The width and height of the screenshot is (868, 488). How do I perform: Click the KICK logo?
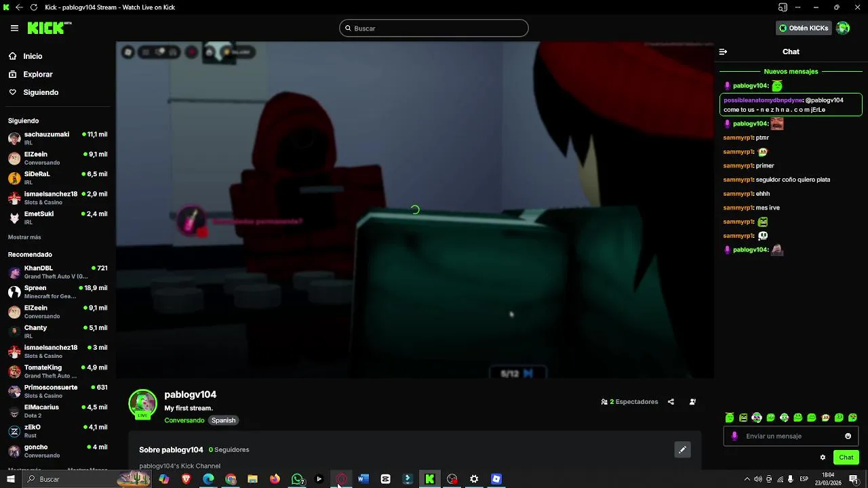click(49, 28)
